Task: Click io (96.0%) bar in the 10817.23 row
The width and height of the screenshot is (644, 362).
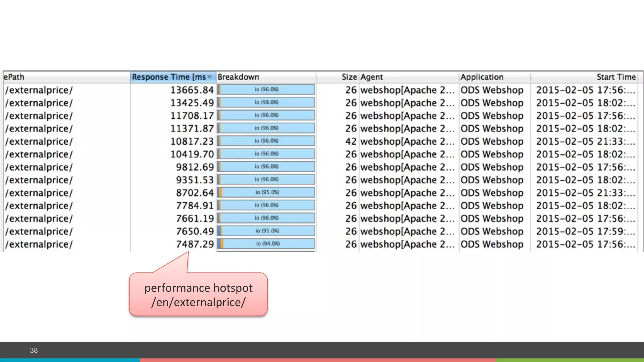Action: tap(266, 141)
